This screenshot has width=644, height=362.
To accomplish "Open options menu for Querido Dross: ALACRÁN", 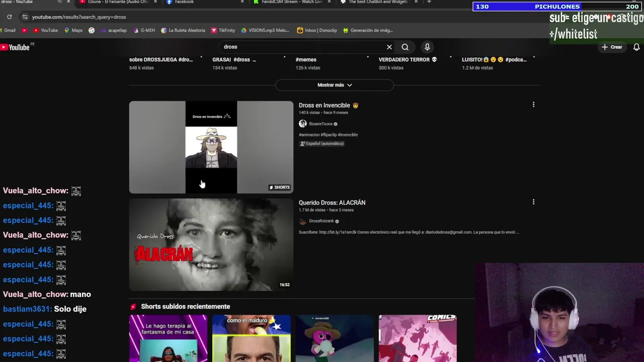I will tap(533, 202).
